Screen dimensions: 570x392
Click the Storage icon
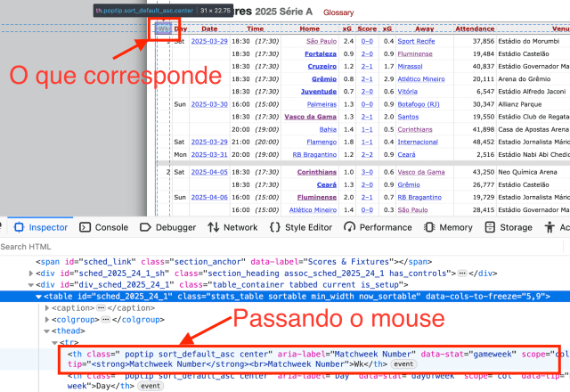pos(490,227)
